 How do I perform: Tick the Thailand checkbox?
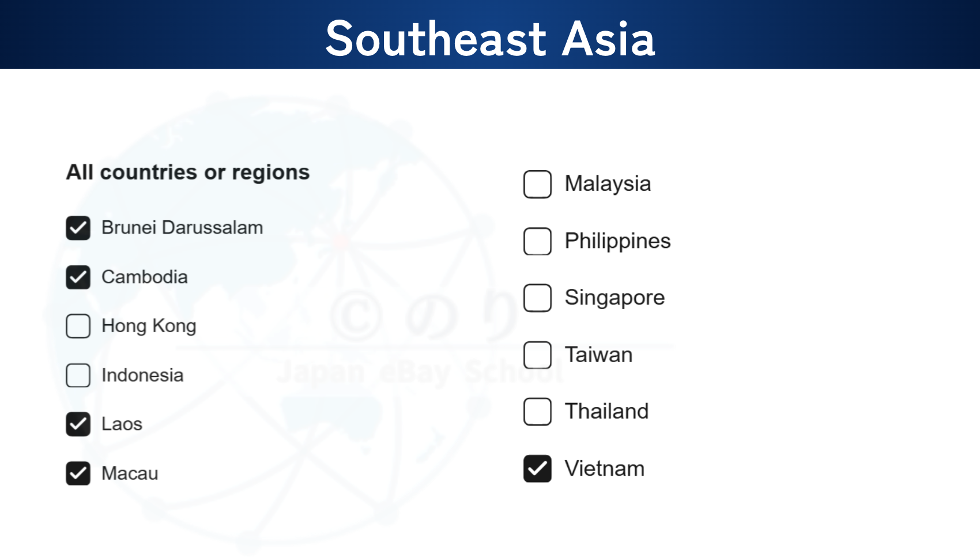point(537,412)
